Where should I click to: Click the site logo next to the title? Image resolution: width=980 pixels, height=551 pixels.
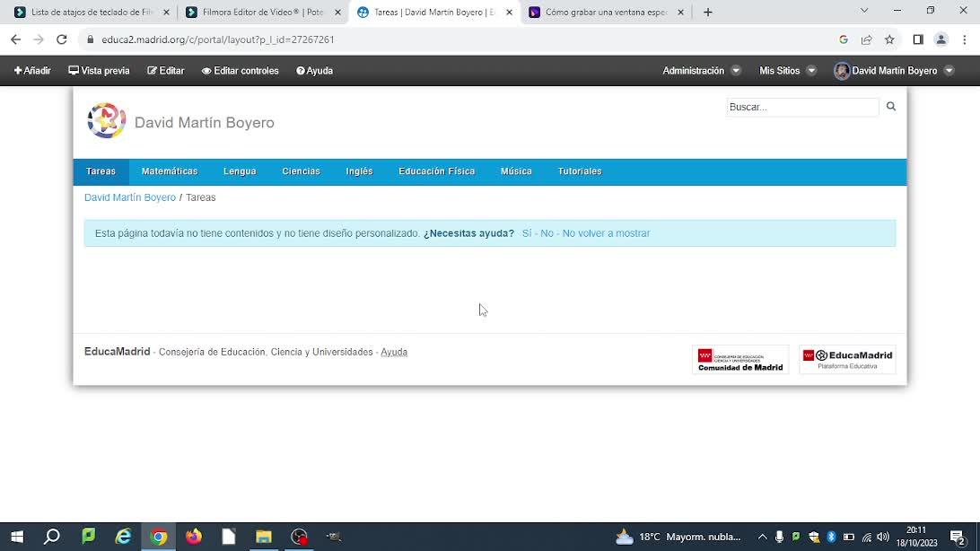coord(106,120)
